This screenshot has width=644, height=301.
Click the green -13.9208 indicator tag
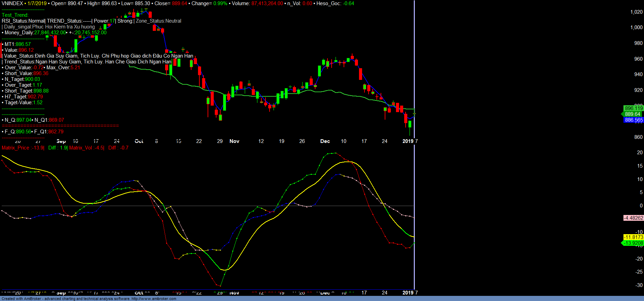[633, 243]
